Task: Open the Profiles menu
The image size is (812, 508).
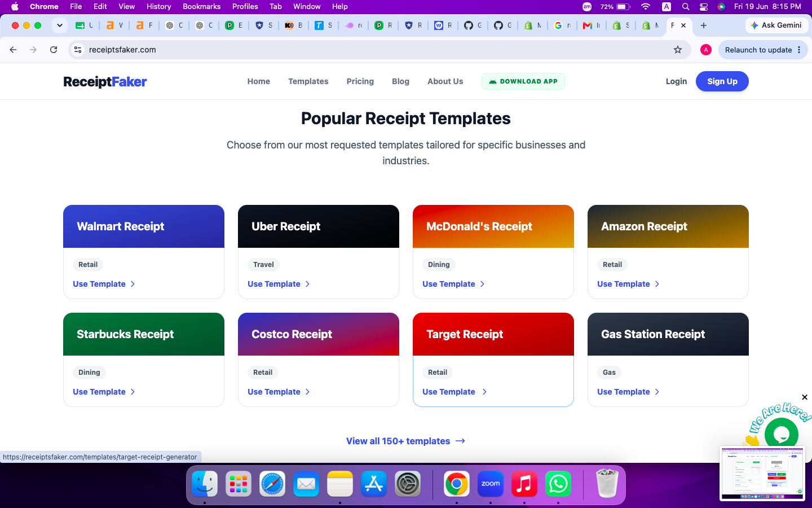Action: pos(245,7)
